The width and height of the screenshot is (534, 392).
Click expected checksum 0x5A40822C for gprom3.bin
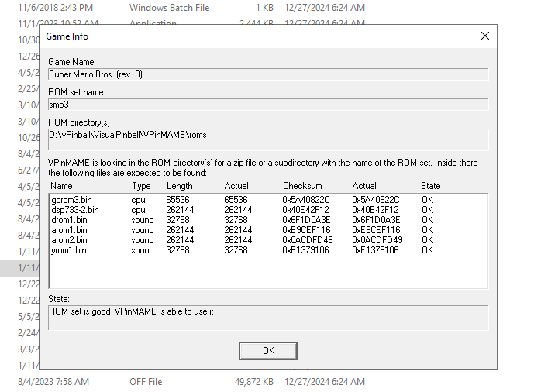306,200
